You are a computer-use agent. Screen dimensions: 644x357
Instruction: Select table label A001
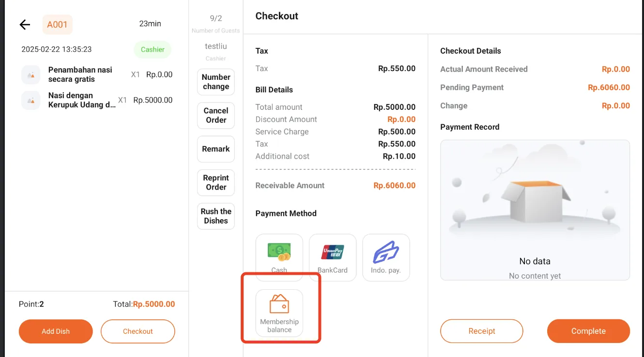click(57, 25)
